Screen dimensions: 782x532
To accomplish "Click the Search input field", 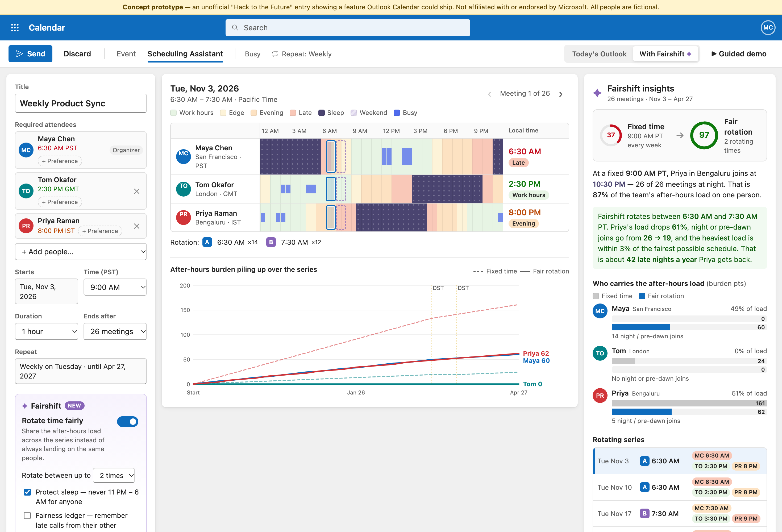I will (x=348, y=28).
